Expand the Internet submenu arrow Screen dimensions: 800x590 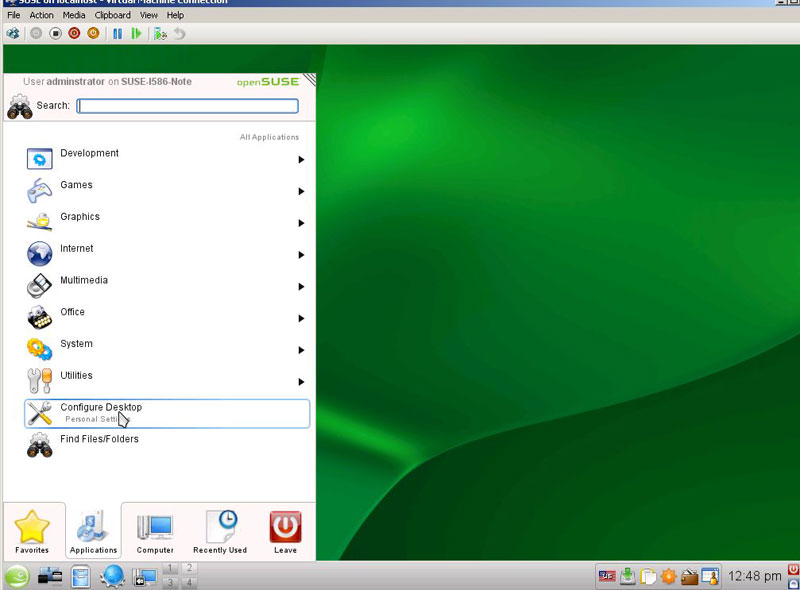[x=301, y=255]
